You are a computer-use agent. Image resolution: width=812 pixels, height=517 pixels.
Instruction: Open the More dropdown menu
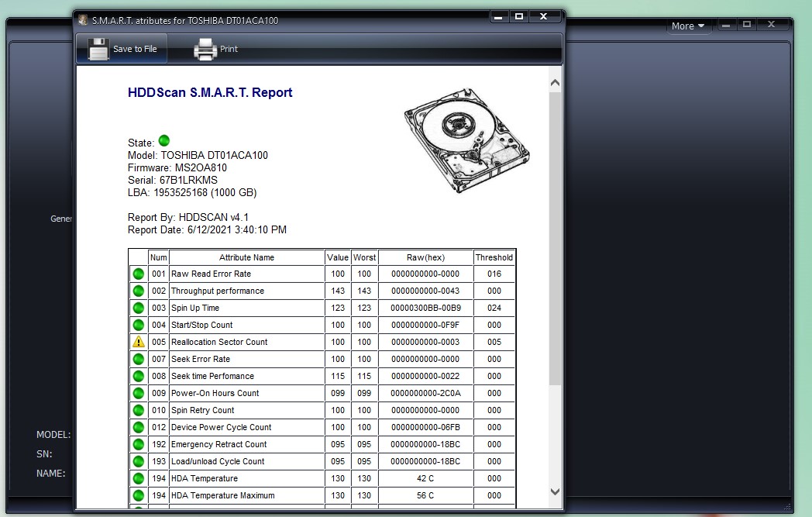coord(688,26)
